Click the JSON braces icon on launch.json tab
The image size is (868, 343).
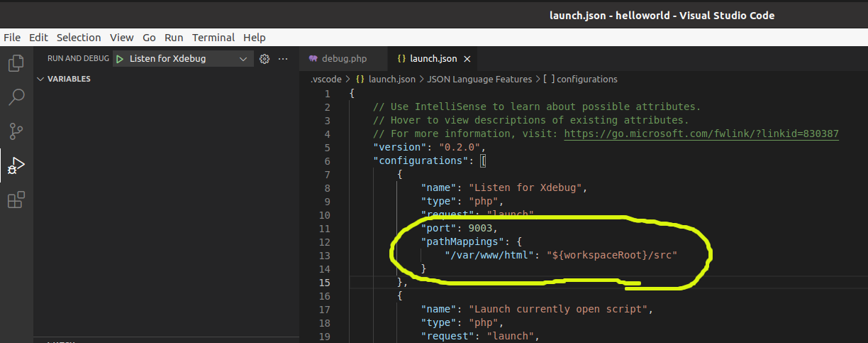coord(401,59)
